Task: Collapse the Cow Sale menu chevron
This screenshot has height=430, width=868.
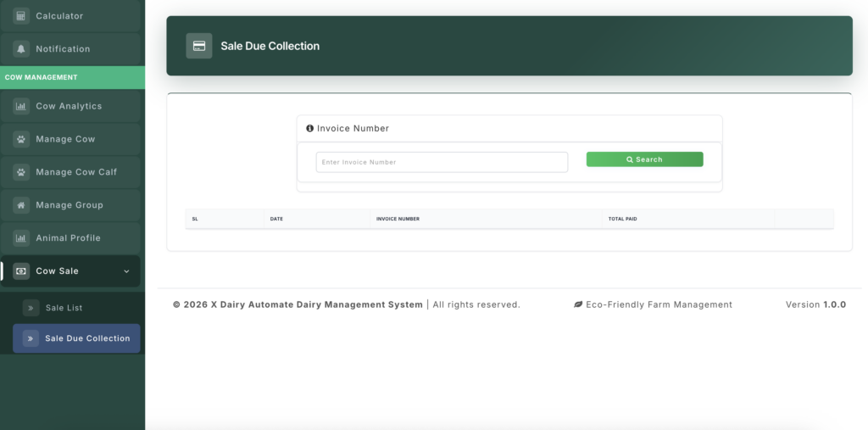Action: pyautogui.click(x=126, y=271)
